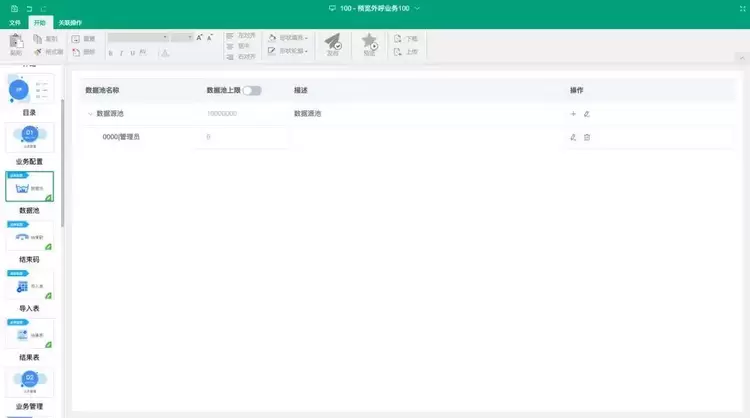Expand the 100 - 预览外呼业务100 title dropdown

click(x=417, y=8)
